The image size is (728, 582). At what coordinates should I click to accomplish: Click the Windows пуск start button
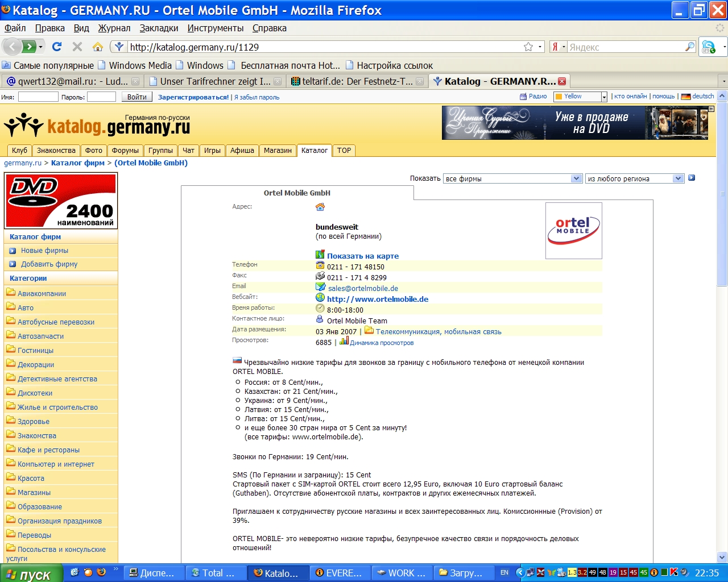(x=31, y=573)
